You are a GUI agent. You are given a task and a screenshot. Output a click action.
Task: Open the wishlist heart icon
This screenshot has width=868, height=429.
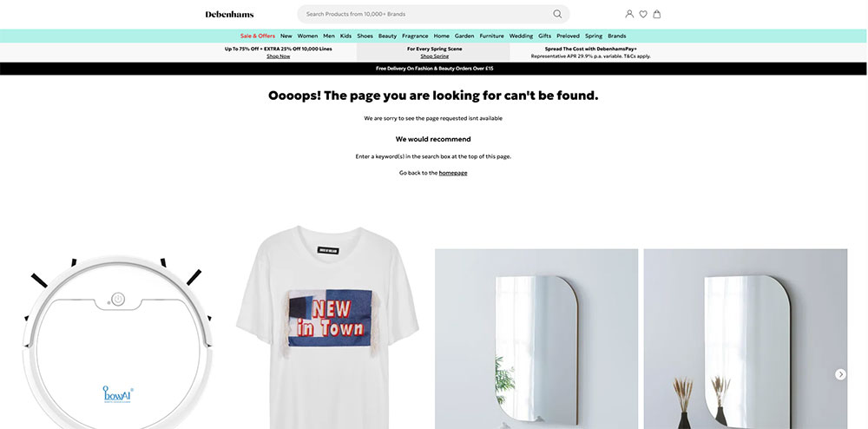click(643, 14)
